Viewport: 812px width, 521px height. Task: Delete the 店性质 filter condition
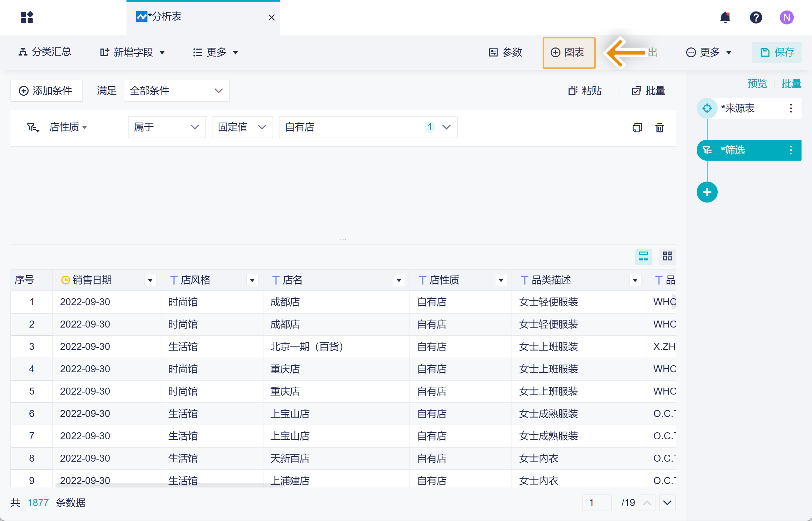pyautogui.click(x=659, y=128)
